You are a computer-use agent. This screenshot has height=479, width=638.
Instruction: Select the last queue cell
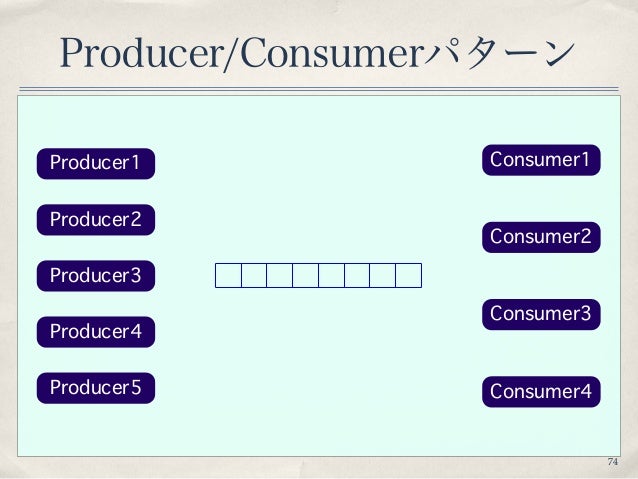click(x=409, y=276)
